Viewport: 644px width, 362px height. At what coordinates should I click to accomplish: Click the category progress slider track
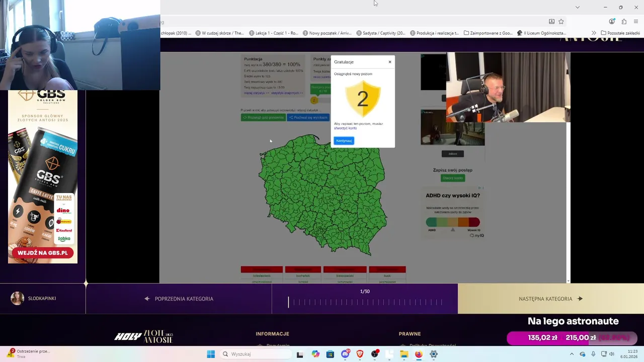tap(365, 302)
